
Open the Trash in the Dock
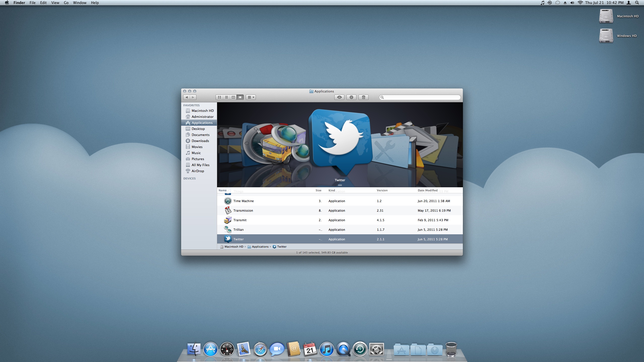[451, 349]
